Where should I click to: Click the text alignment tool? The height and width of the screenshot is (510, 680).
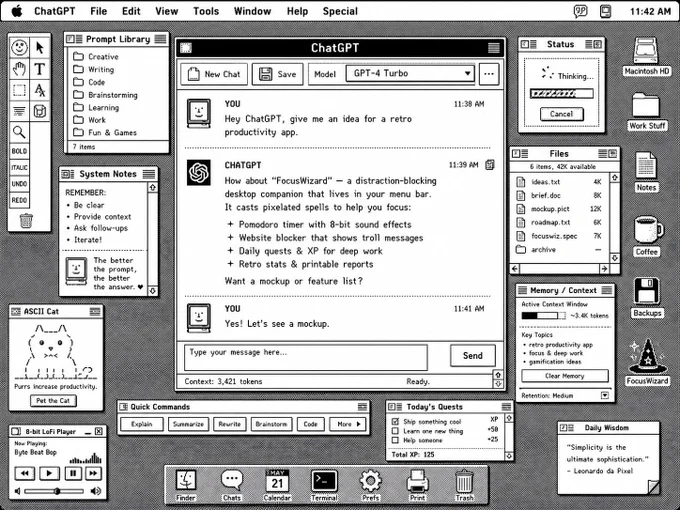(19, 111)
